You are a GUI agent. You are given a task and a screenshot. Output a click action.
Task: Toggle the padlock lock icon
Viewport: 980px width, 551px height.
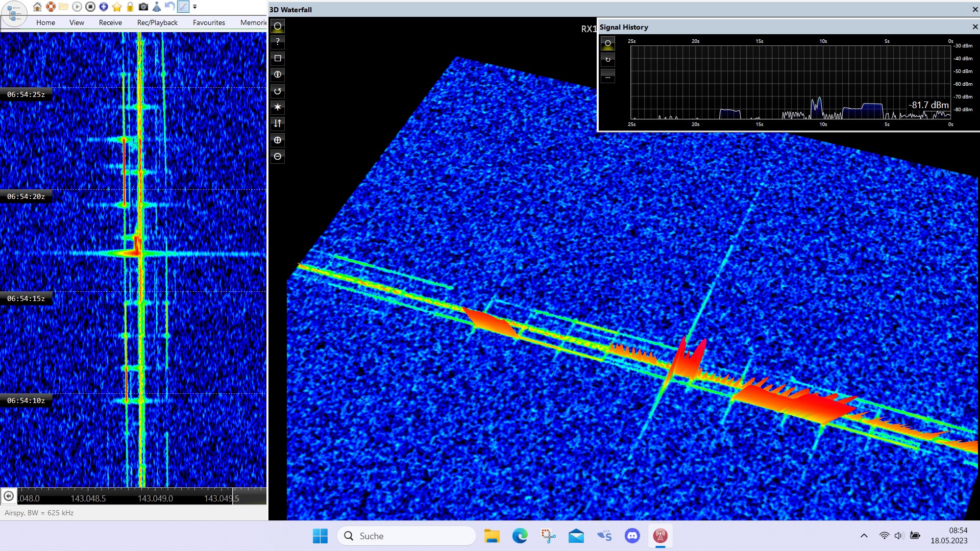click(x=130, y=7)
